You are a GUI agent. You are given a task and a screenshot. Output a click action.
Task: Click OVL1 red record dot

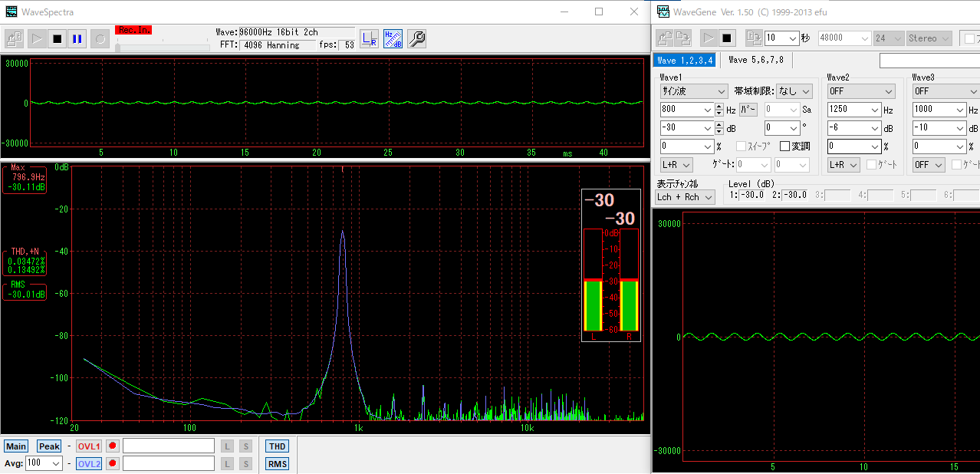(112, 446)
